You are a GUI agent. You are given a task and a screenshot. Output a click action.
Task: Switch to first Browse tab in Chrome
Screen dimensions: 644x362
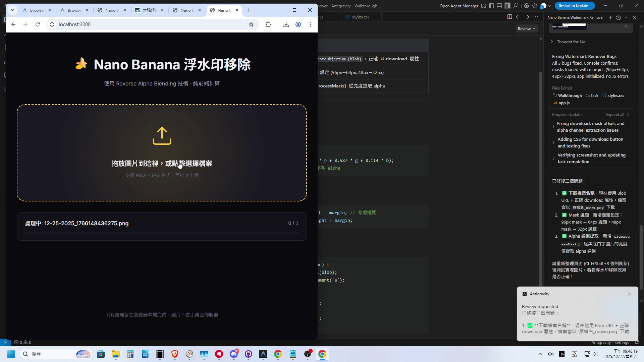(x=37, y=10)
